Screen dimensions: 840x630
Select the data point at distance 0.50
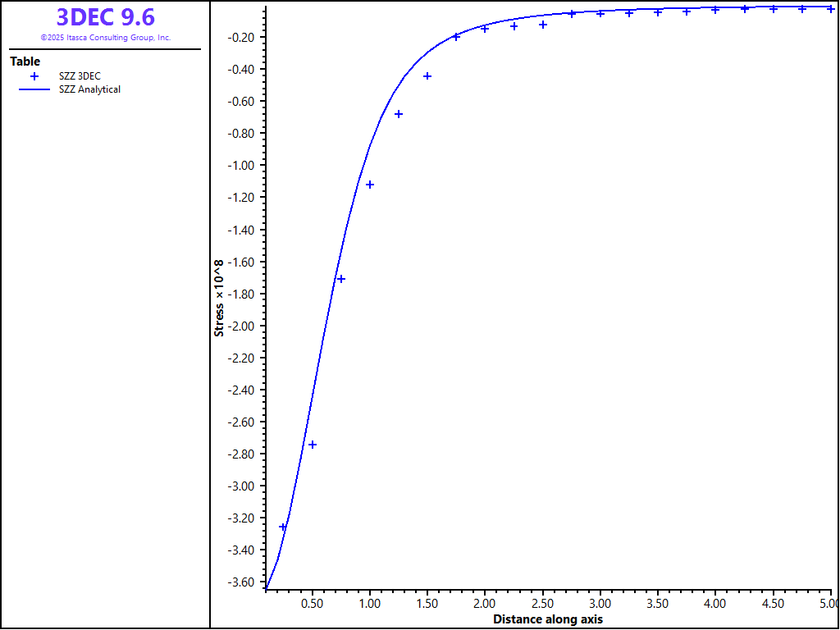(x=312, y=445)
